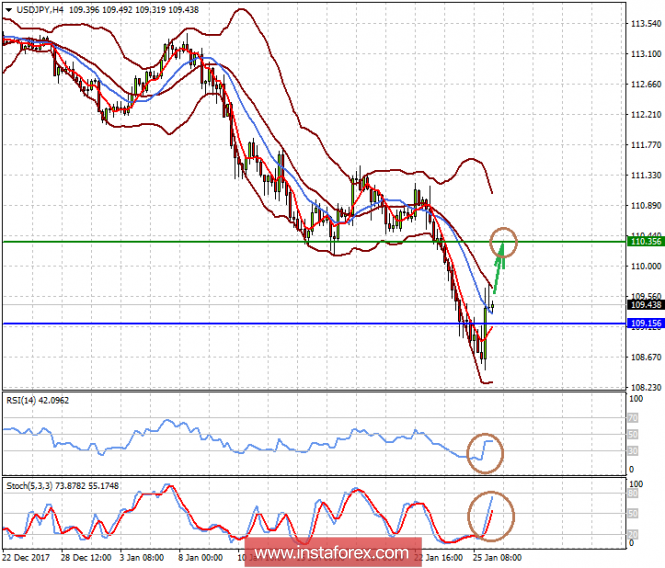
Task: Select the black 109.438 current price tag
Action: point(644,304)
